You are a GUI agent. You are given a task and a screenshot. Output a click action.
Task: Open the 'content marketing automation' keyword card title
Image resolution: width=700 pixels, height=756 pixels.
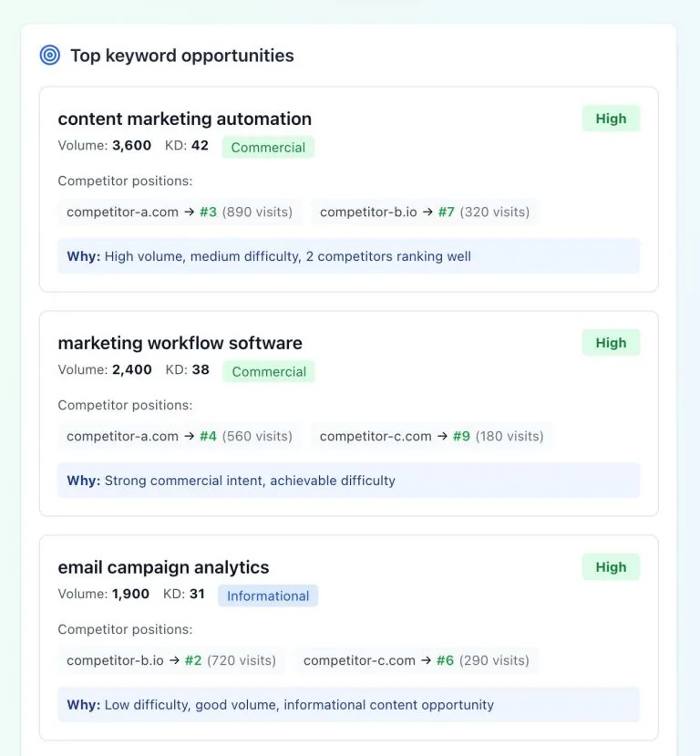(184, 119)
